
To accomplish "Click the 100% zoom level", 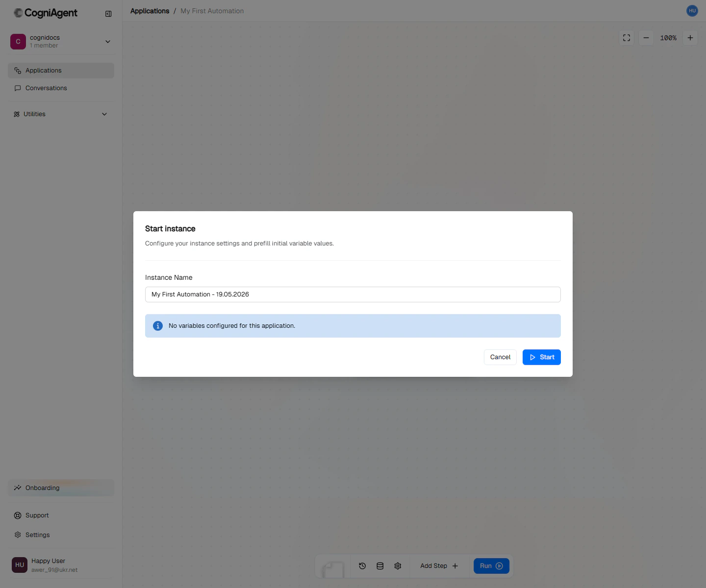I will point(668,38).
